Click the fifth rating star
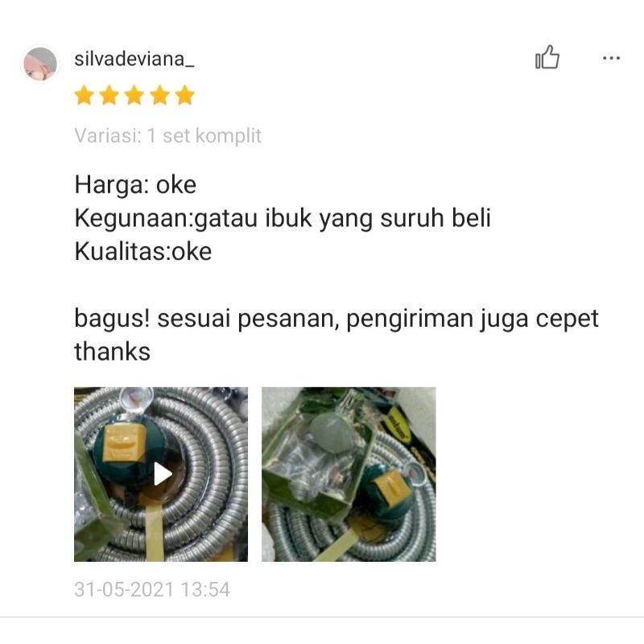 185,95
